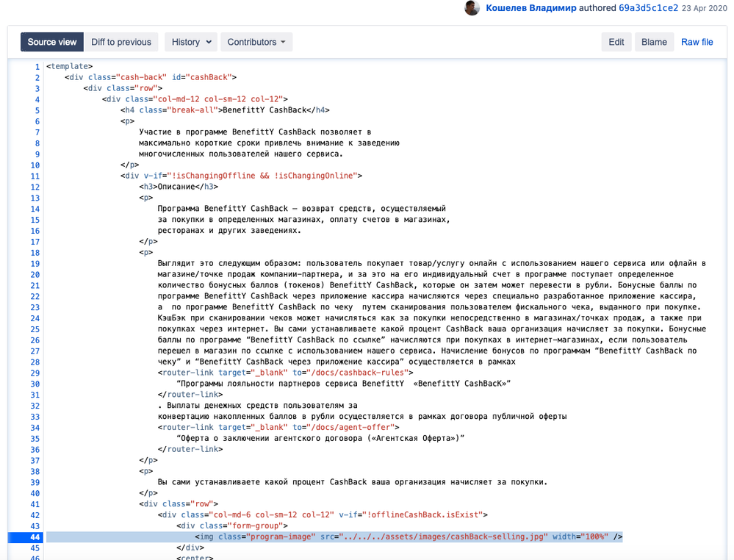Select line number 41
This screenshot has height=560, width=734.
pos(35,504)
